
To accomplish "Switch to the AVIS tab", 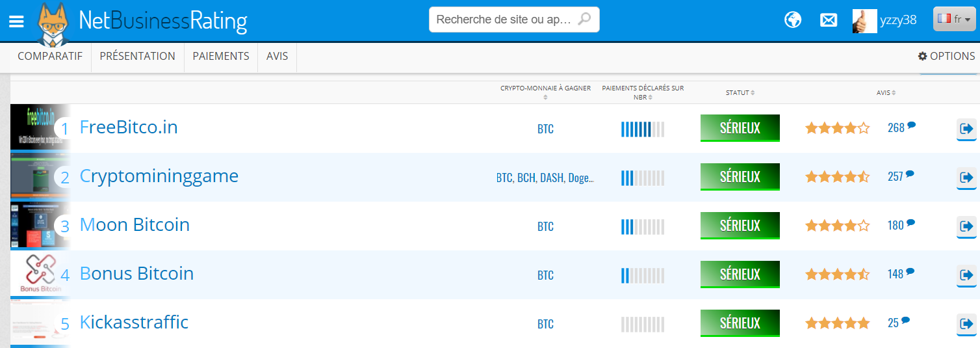I will tap(277, 57).
